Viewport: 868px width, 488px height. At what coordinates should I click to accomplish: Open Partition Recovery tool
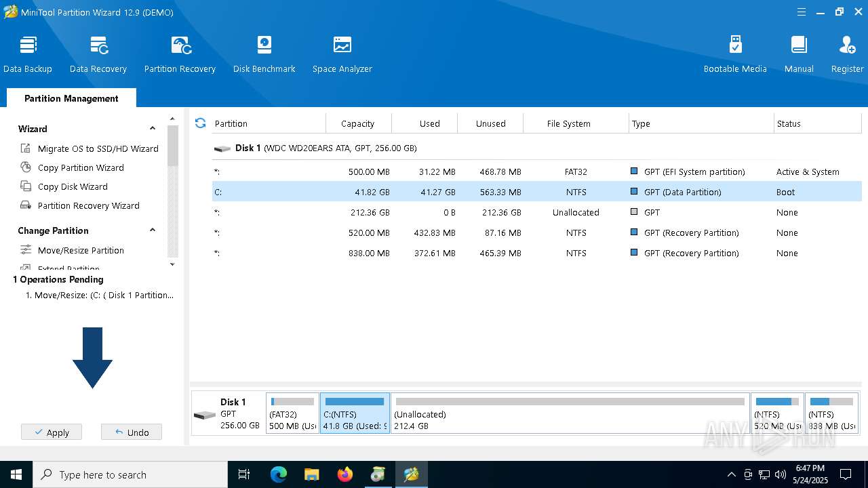(180, 54)
